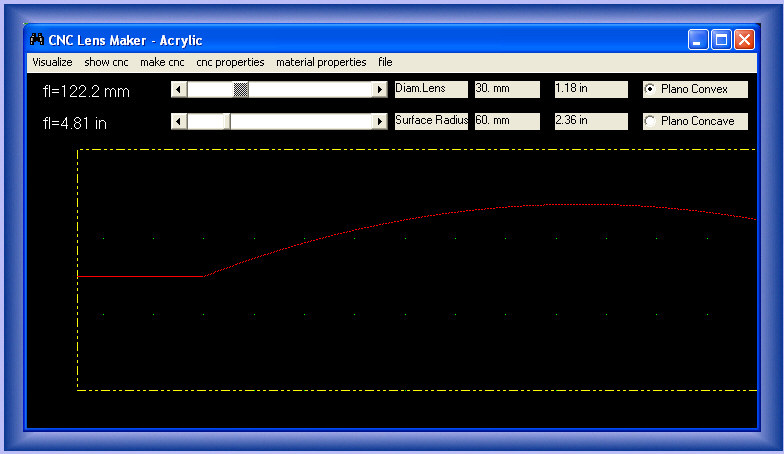Open the cnc properties menu
The width and height of the screenshot is (784, 454).
(230, 62)
